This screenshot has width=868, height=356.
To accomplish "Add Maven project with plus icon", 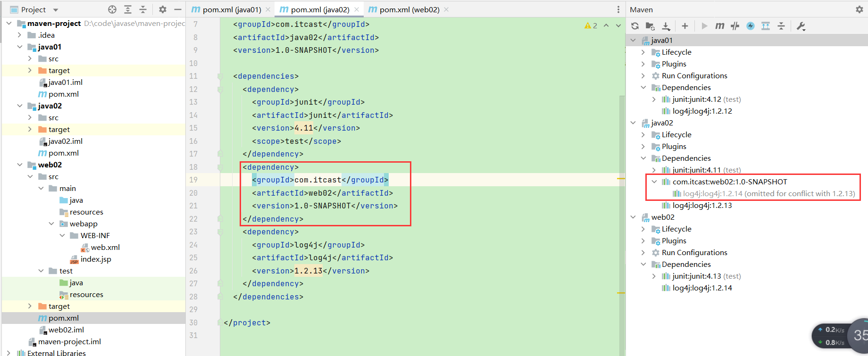I will 685,26.
